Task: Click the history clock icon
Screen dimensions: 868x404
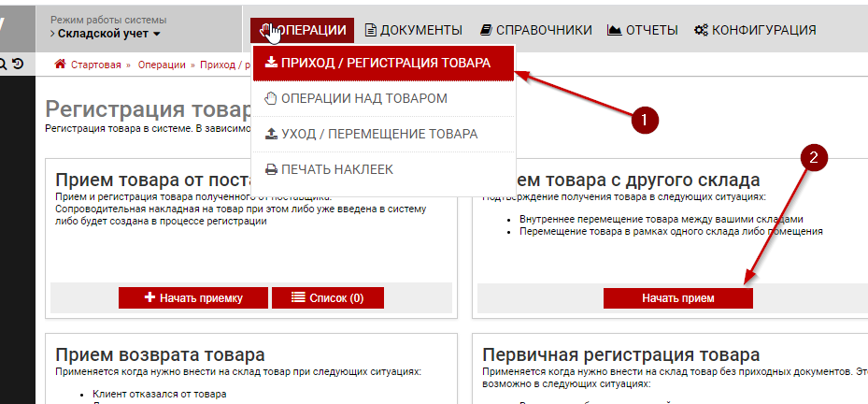Action: click(x=18, y=65)
